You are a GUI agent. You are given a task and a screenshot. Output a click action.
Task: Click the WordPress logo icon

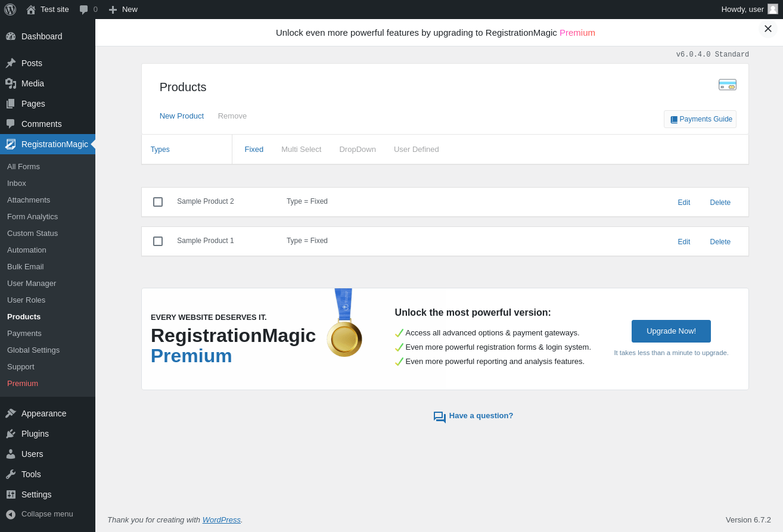pos(10,10)
